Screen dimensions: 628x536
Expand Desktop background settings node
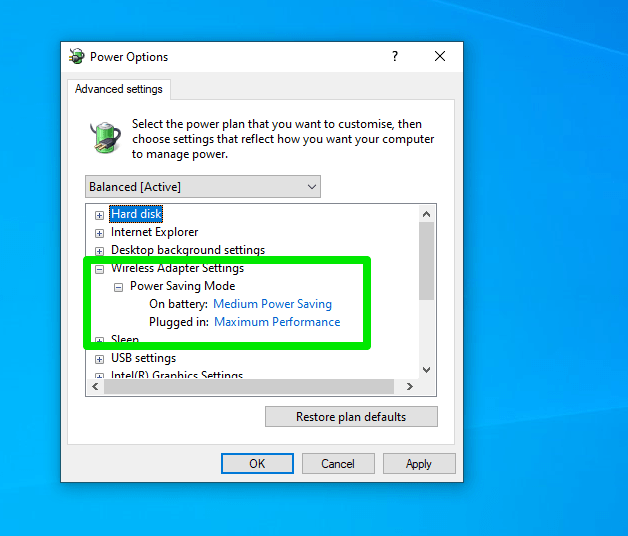pos(99,251)
